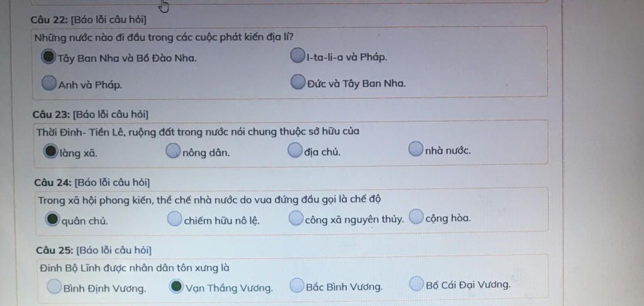Select quân chủ for question 24
The image size is (644, 306).
(x=52, y=219)
